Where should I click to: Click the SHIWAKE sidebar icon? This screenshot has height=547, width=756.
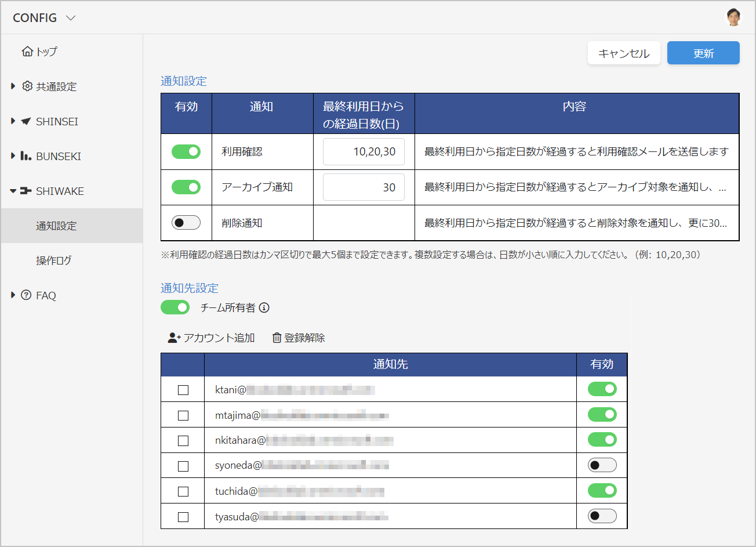coord(26,191)
